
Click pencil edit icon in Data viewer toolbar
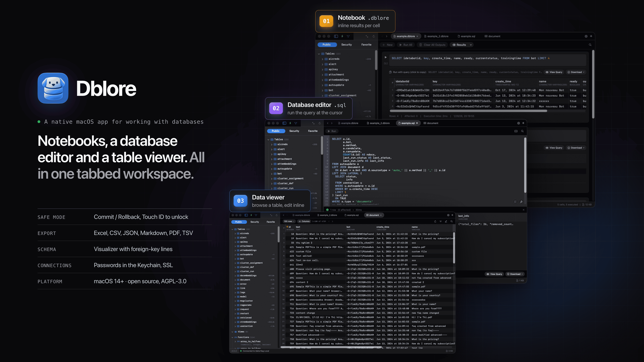(x=446, y=221)
